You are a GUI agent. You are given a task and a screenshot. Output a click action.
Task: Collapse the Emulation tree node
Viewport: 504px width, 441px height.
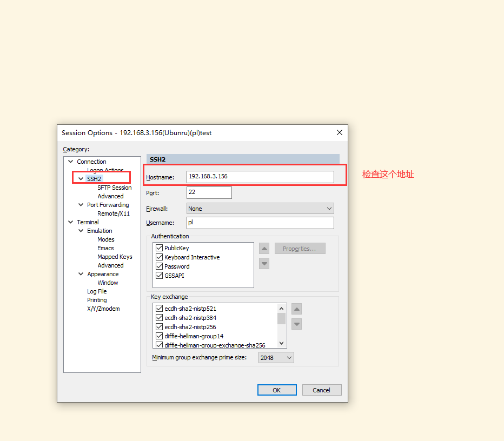point(81,231)
